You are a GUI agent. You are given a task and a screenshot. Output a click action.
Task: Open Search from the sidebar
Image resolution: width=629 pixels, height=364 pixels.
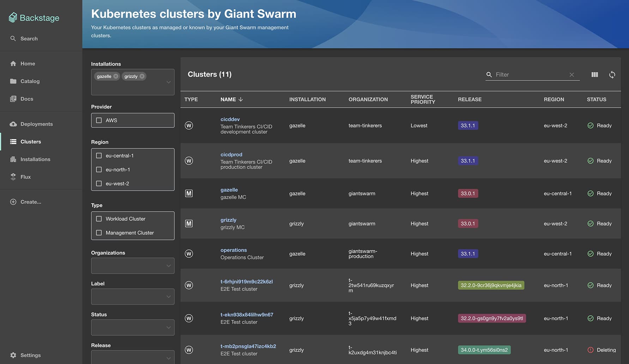click(x=29, y=38)
